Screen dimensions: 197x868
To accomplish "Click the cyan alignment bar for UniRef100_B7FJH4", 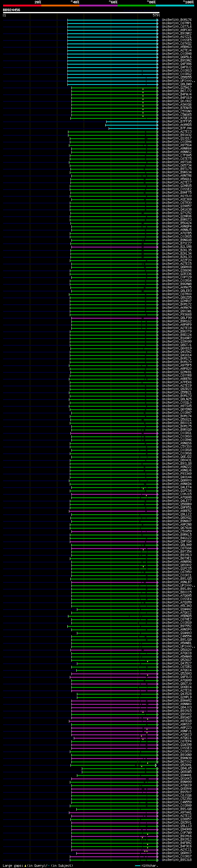I will coord(133,128).
